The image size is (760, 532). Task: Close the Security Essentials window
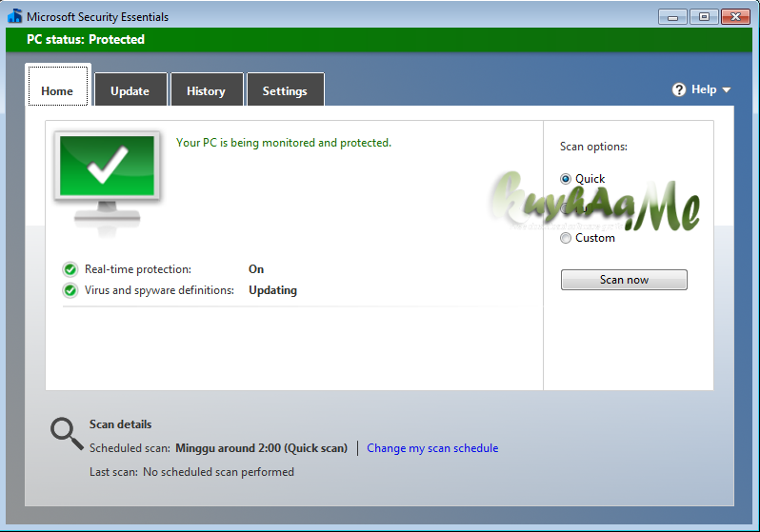click(x=735, y=16)
